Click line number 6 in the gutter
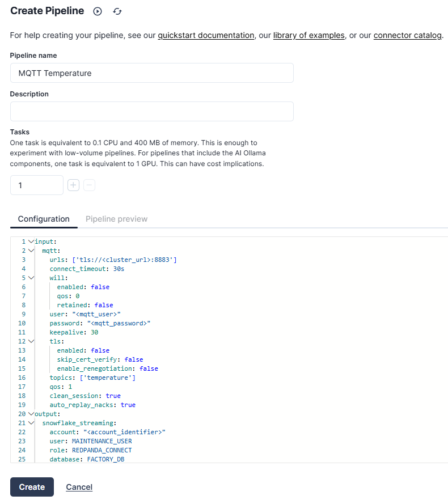 click(24, 287)
